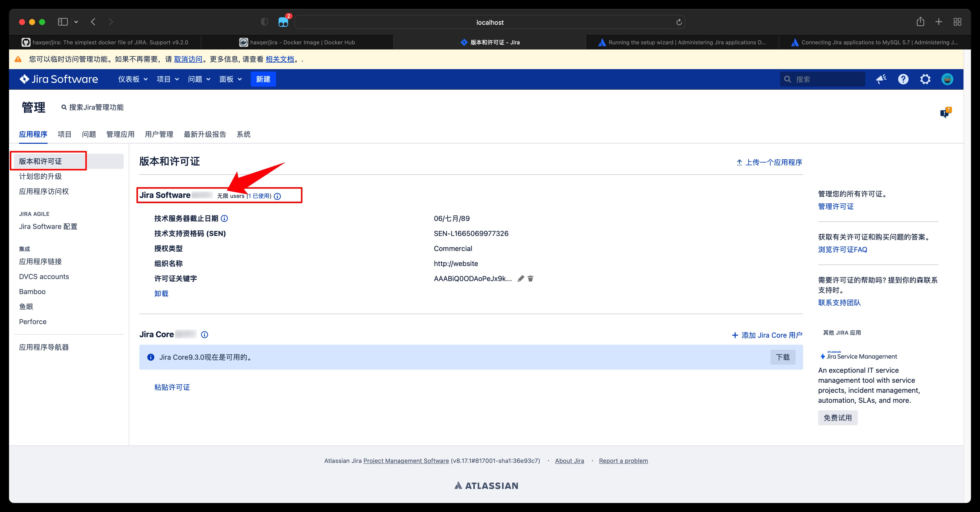Switch to the 系统 admin tab

coord(243,134)
